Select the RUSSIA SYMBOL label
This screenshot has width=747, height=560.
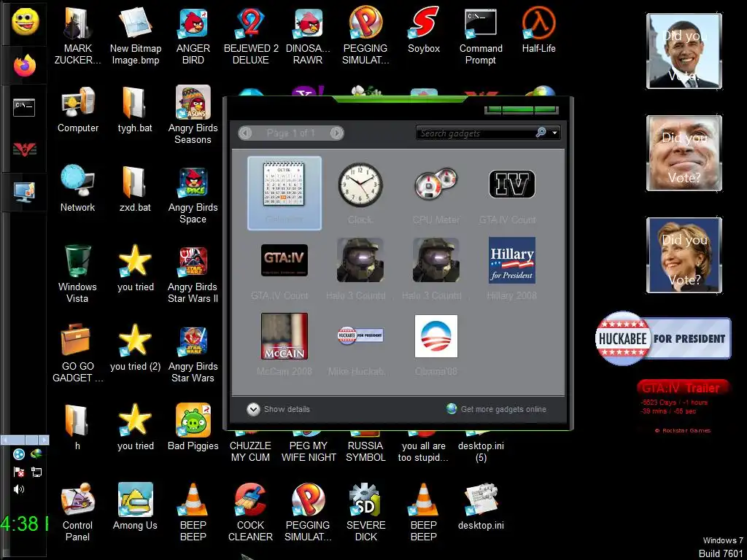click(365, 451)
